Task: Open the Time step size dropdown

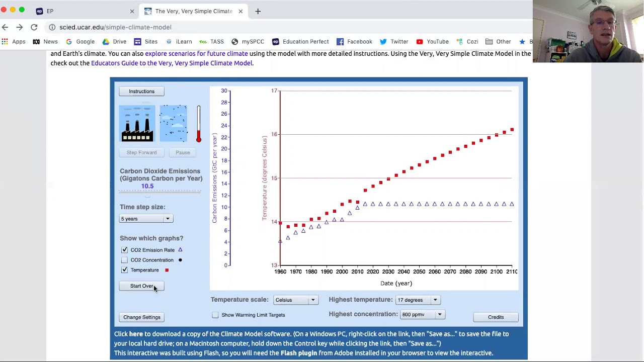Action: tap(146, 219)
